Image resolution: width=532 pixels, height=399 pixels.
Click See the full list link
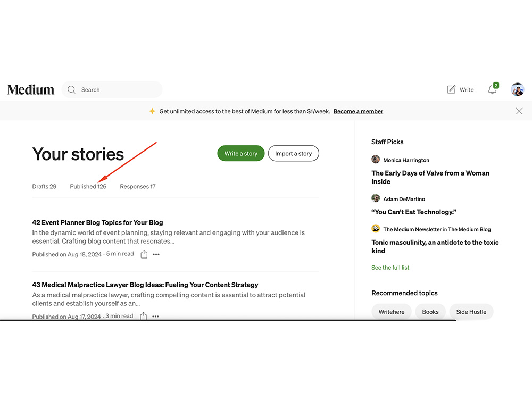click(x=390, y=268)
